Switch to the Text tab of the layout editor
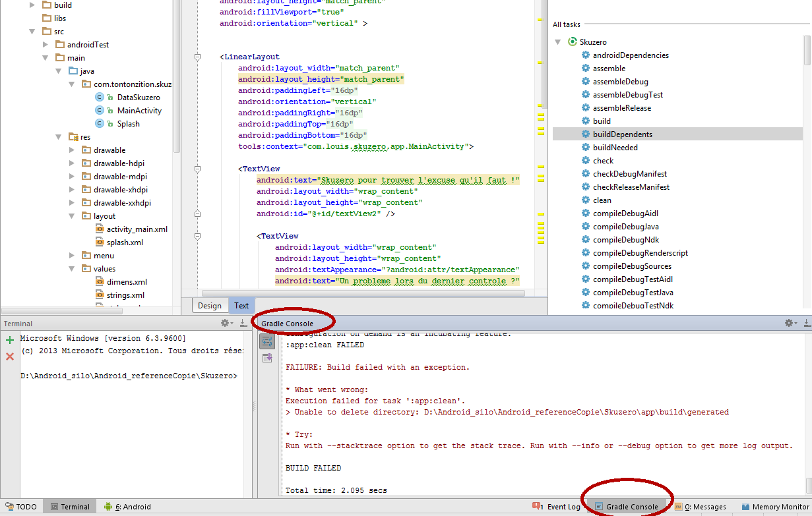Screen dimensions: 812x516 point(241,306)
